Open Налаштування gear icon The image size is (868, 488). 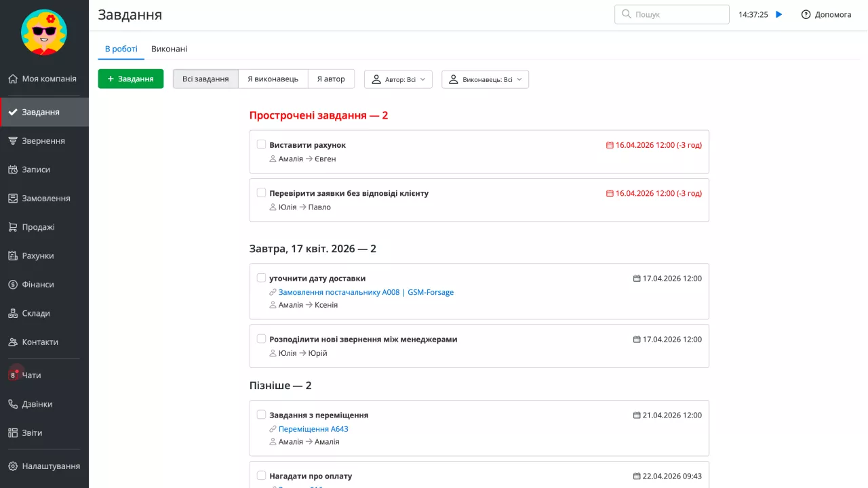(13, 466)
